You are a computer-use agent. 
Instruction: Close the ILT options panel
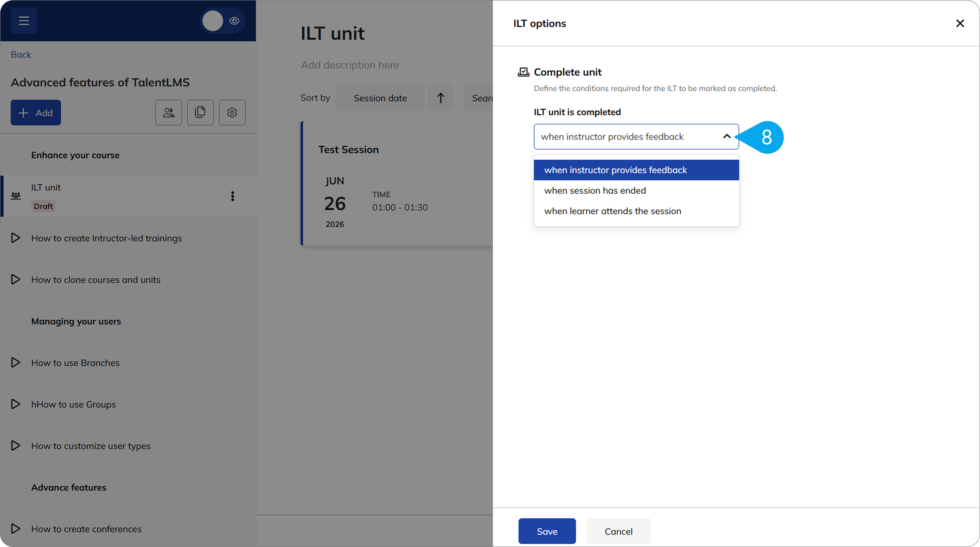pyautogui.click(x=960, y=23)
